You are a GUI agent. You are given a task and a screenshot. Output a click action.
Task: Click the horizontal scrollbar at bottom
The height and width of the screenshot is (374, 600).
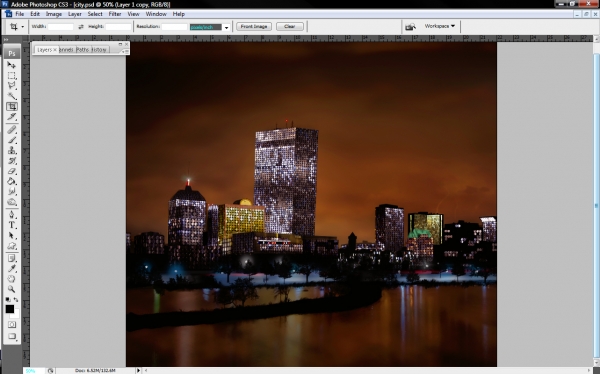pyautogui.click(x=367, y=371)
